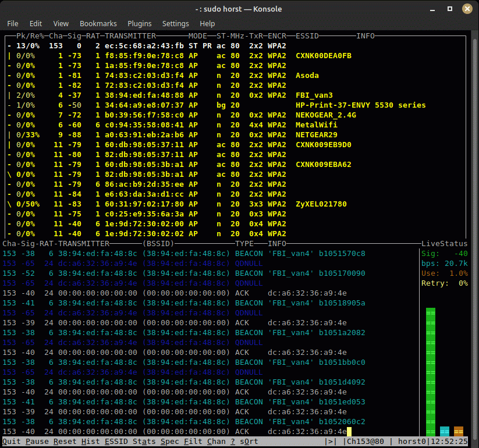Viewport: 479px width, 448px height.
Task: Click the Use: 1.0% live value
Action: click(445, 273)
